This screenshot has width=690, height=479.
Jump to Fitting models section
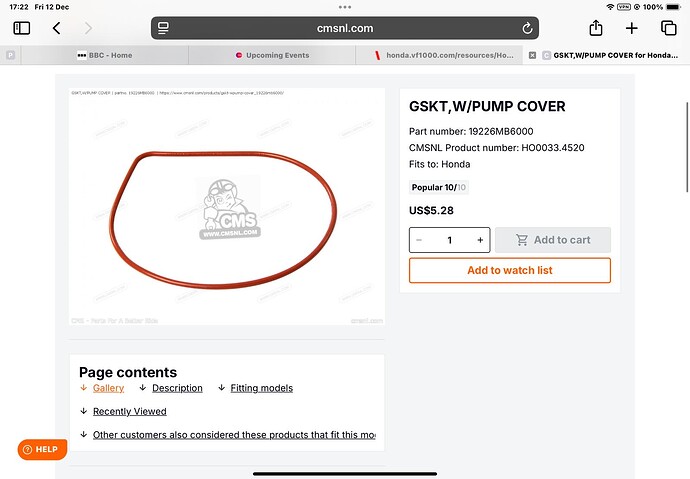pos(261,388)
